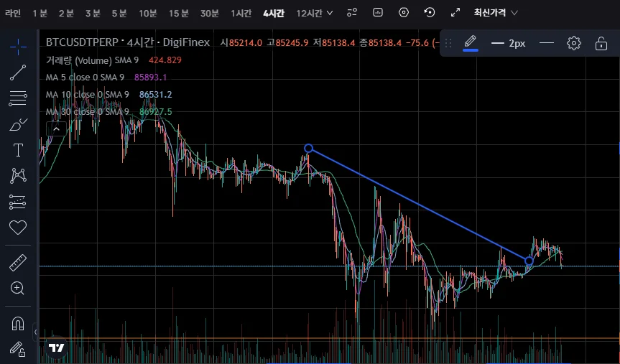This screenshot has height=364, width=620.
Task: Select the brush drawing tool
Action: (18, 124)
